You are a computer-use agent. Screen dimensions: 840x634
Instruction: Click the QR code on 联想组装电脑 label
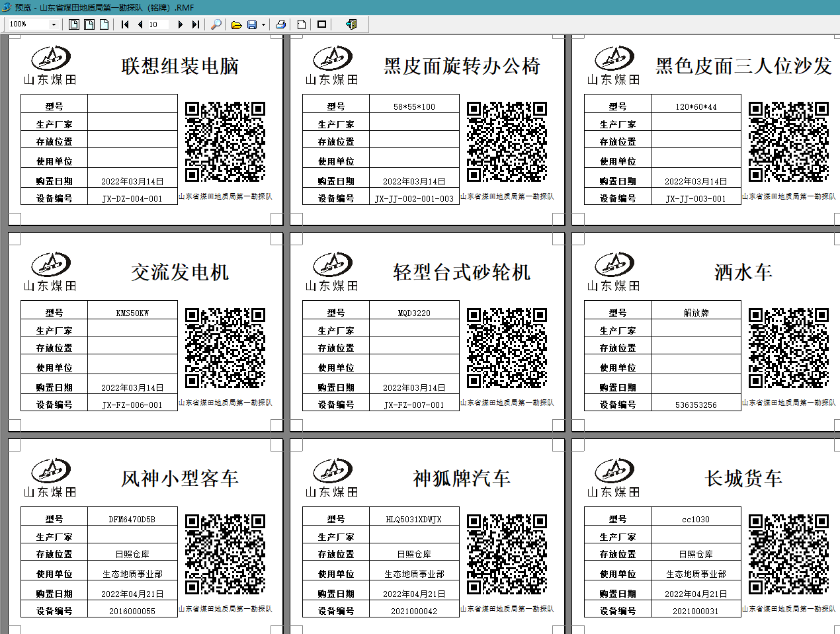[x=225, y=141]
